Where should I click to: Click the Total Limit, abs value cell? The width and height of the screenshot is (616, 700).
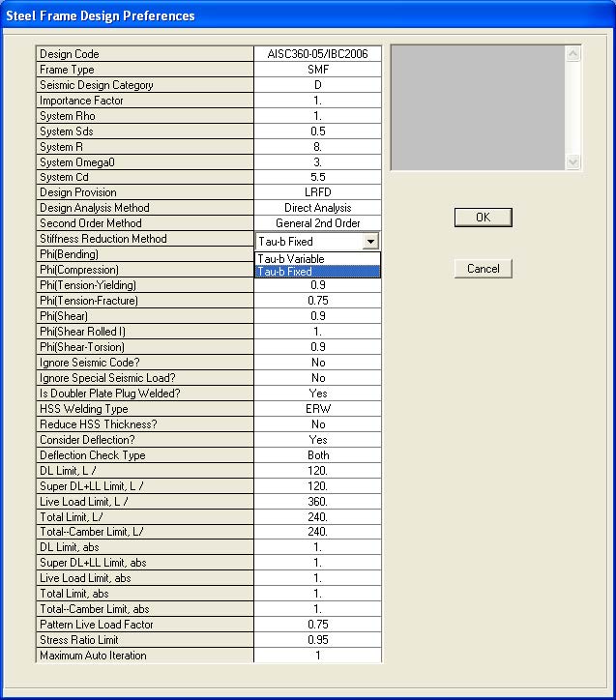tap(317, 594)
